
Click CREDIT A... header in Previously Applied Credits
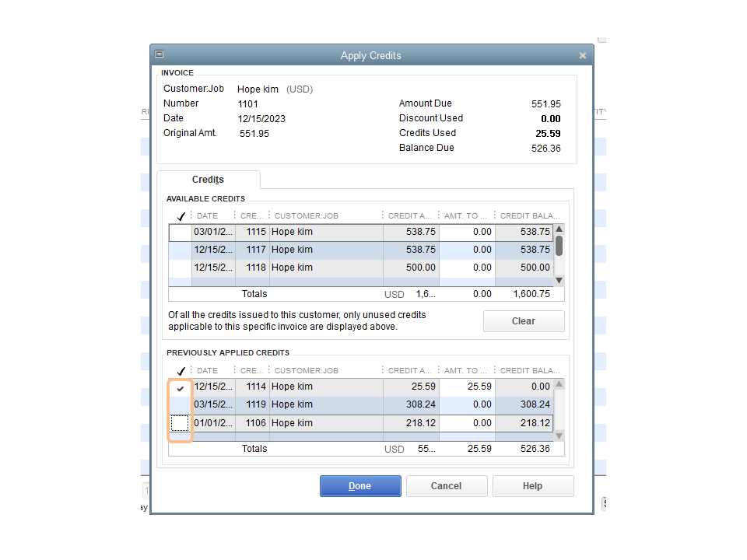click(410, 371)
